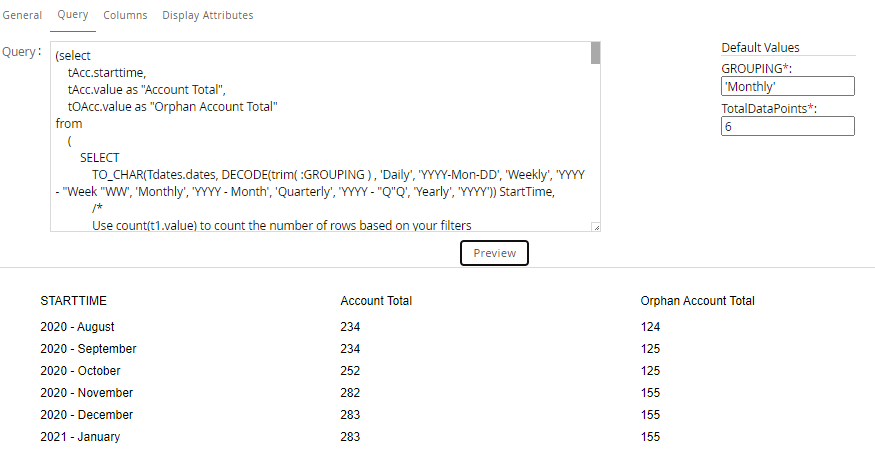Select the Query tab
The image size is (875, 459).
pos(73,15)
